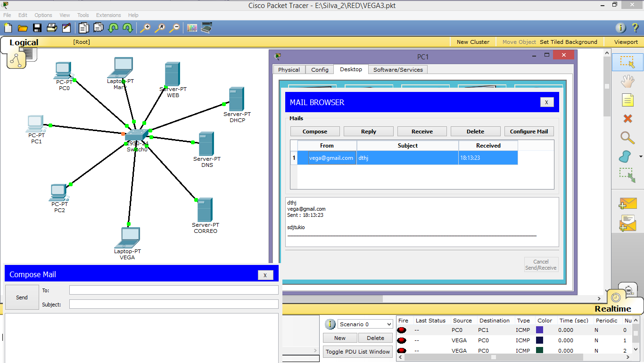Click New Cluster in the top bar
The height and width of the screenshot is (363, 644).
coord(473,42)
